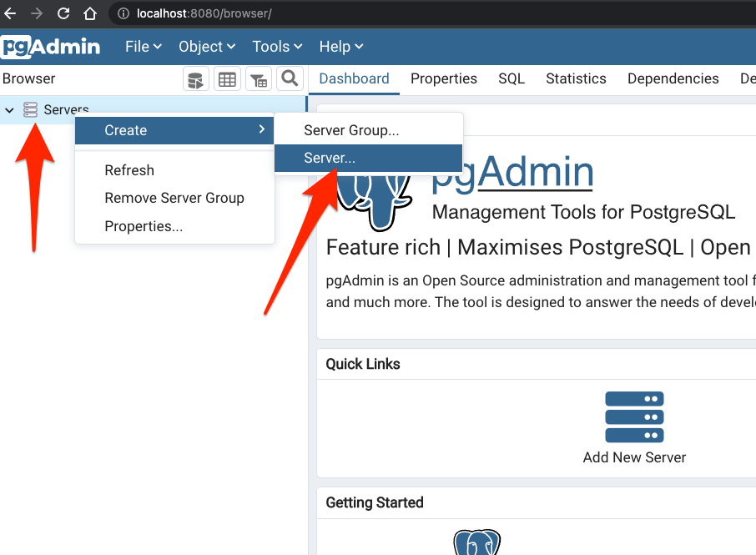This screenshot has height=555, width=756.
Task: Click the Query Tool database icon
Action: (196, 79)
